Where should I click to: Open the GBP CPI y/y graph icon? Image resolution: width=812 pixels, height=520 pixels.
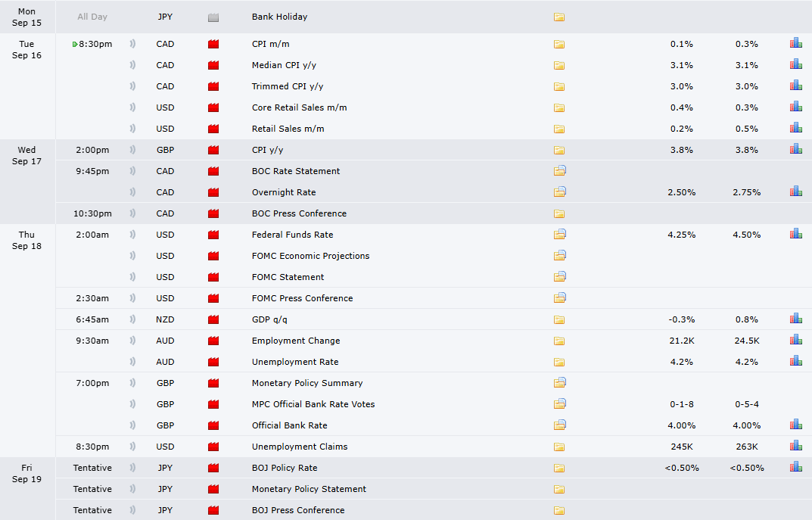pyautogui.click(x=796, y=150)
